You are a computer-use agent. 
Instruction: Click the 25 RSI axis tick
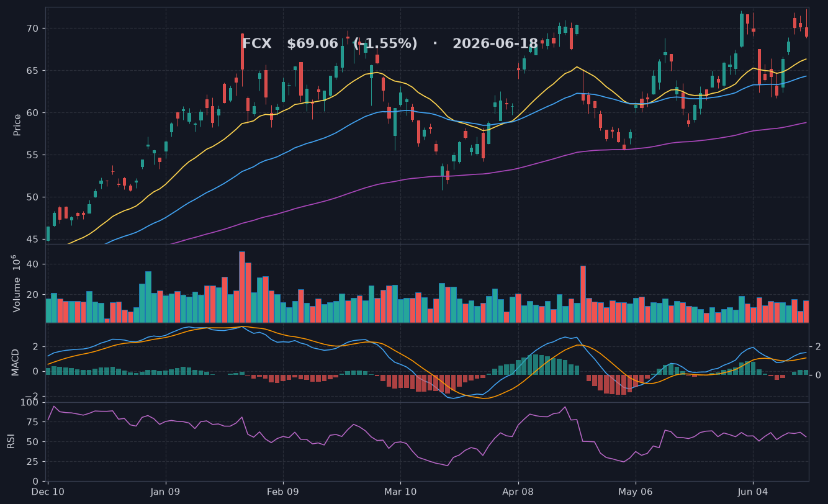pyautogui.click(x=32, y=462)
